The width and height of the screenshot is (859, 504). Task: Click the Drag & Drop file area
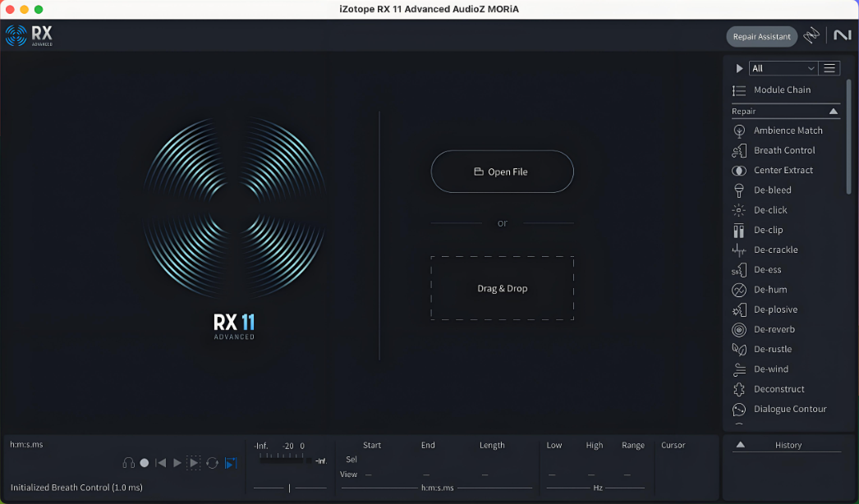pos(503,288)
